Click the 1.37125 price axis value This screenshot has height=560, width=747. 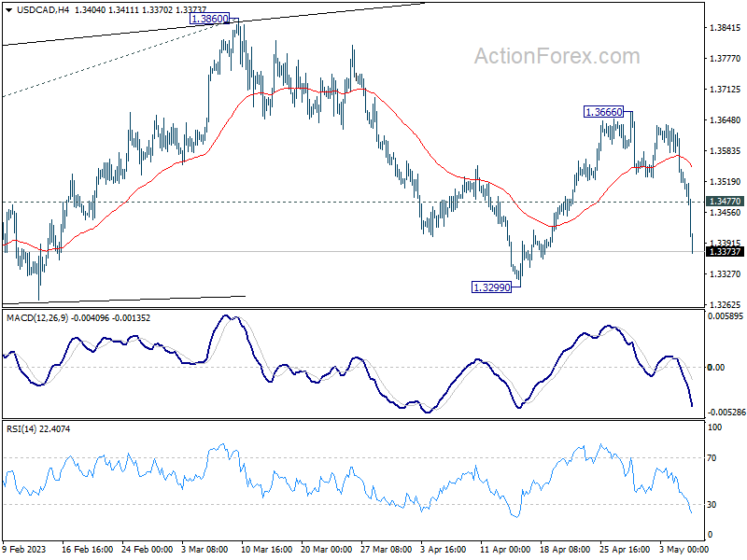click(726, 90)
